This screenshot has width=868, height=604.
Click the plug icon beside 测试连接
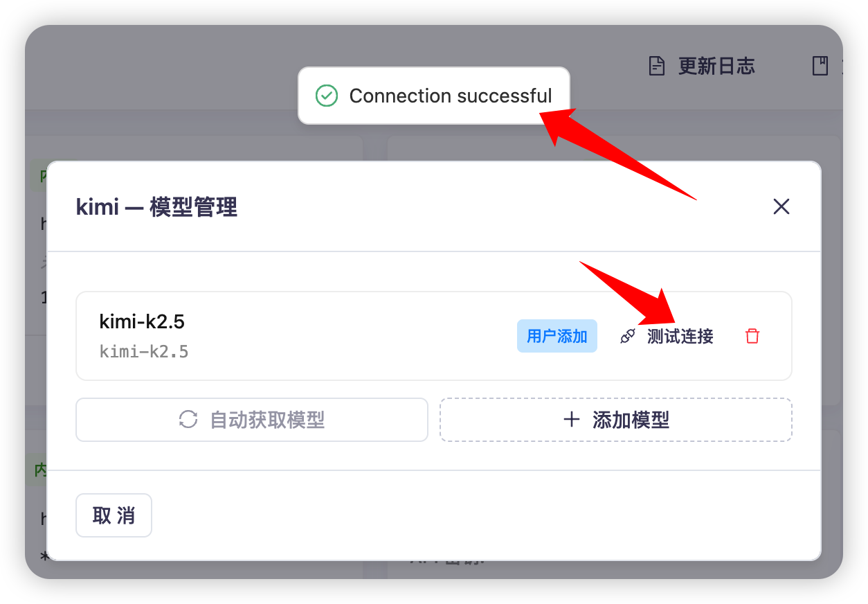click(x=628, y=337)
